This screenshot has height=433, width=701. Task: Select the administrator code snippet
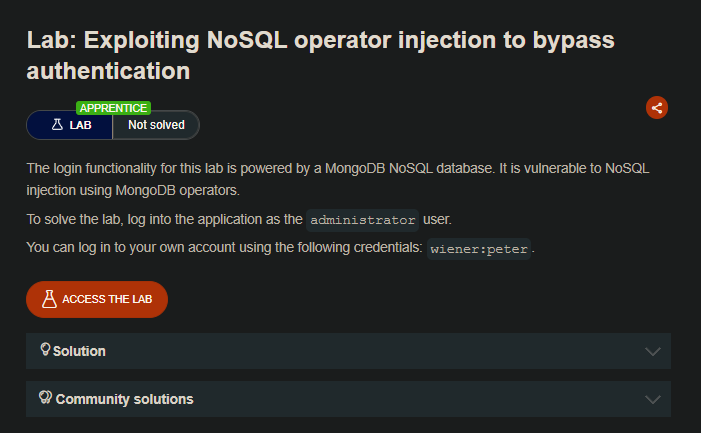pyautogui.click(x=362, y=220)
